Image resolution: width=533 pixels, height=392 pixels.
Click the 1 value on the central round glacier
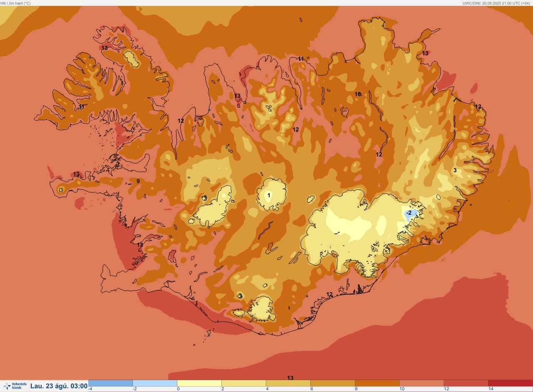pyautogui.click(x=269, y=195)
